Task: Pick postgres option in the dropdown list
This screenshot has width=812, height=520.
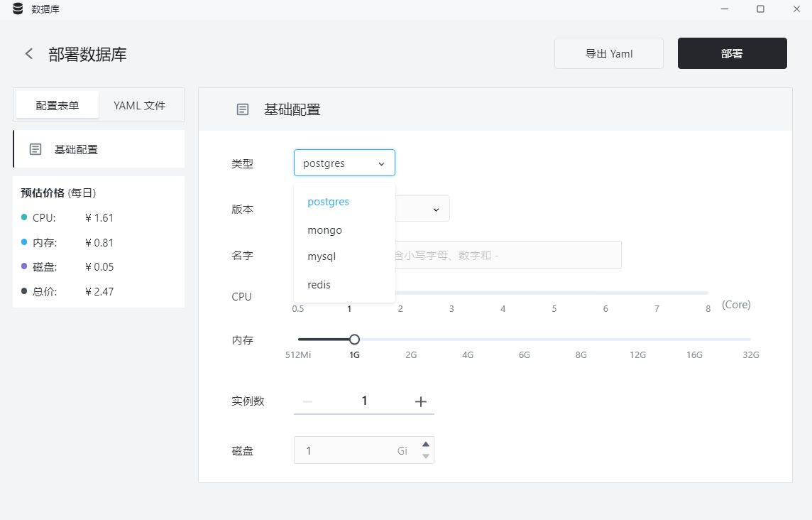Action: click(329, 202)
